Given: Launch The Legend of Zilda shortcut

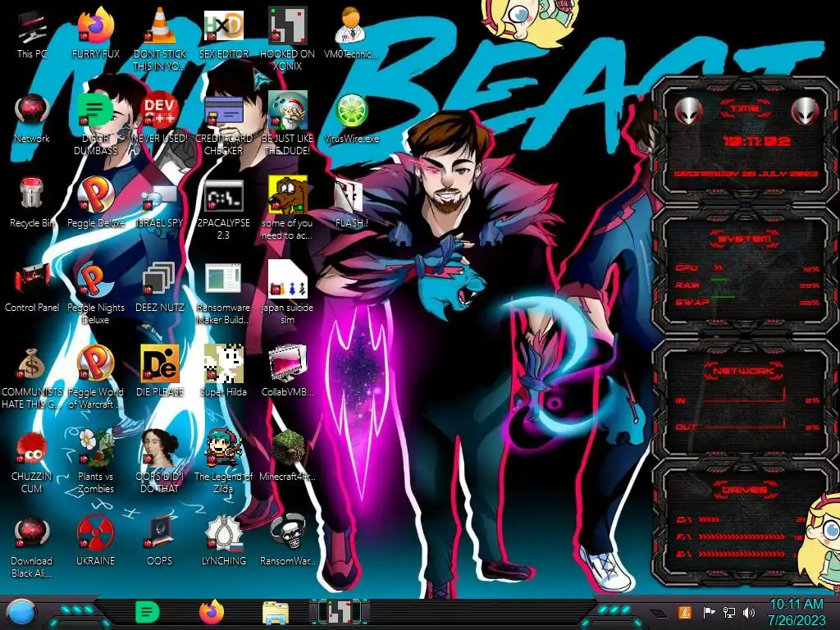Looking at the screenshot, I should coord(224,462).
